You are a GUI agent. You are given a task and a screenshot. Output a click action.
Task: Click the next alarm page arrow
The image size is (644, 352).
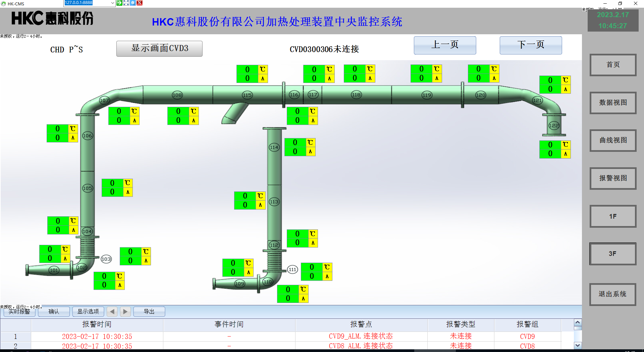pos(125,312)
